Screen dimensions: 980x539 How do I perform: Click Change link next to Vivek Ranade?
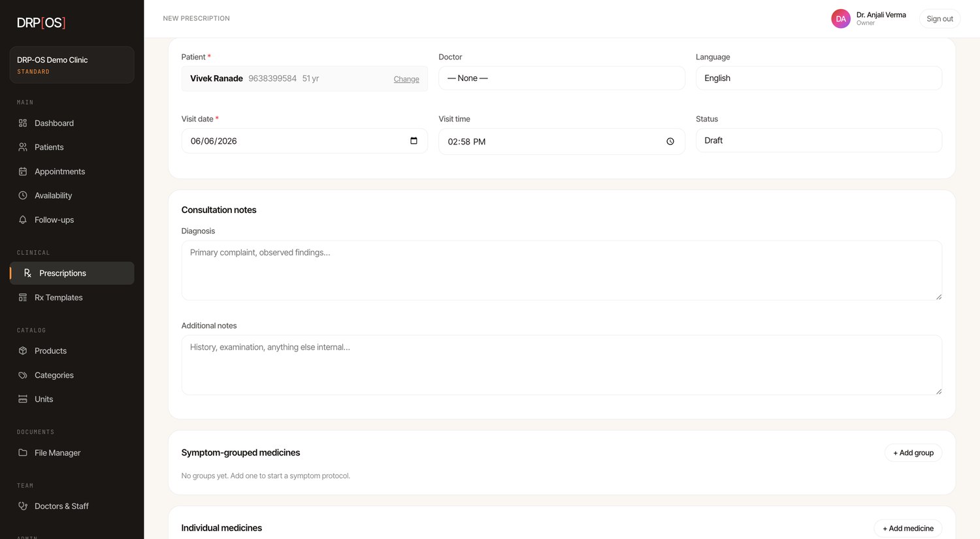coord(406,79)
